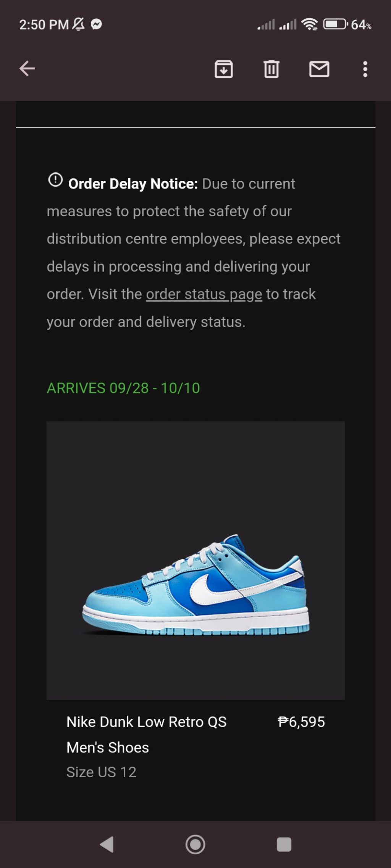Tap the Size US 12 label

point(101,772)
